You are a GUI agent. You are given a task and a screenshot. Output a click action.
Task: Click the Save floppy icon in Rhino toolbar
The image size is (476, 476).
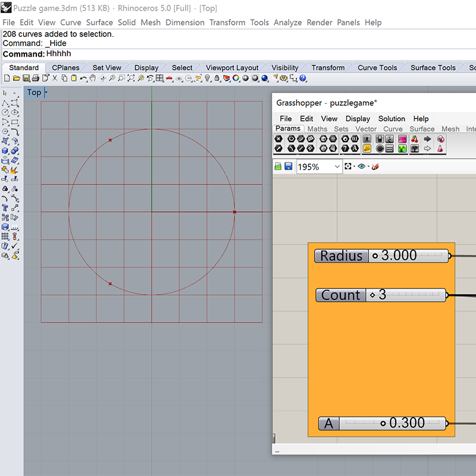tap(26, 79)
